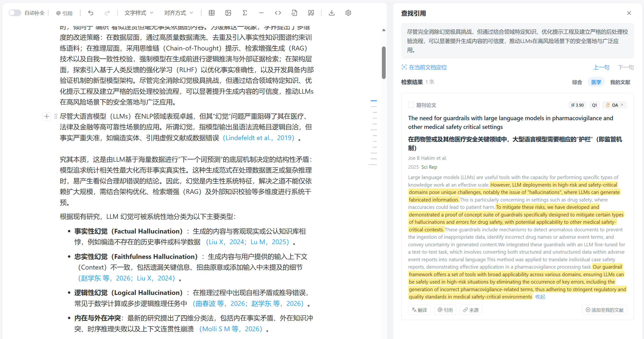Insert a horizontal divider line
The image size is (644, 339).
point(261,13)
